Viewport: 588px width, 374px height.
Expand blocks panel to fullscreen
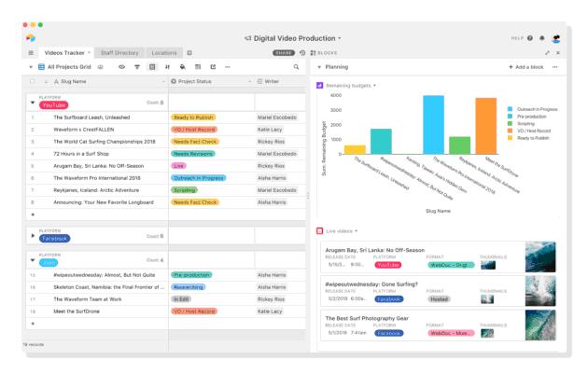click(547, 53)
